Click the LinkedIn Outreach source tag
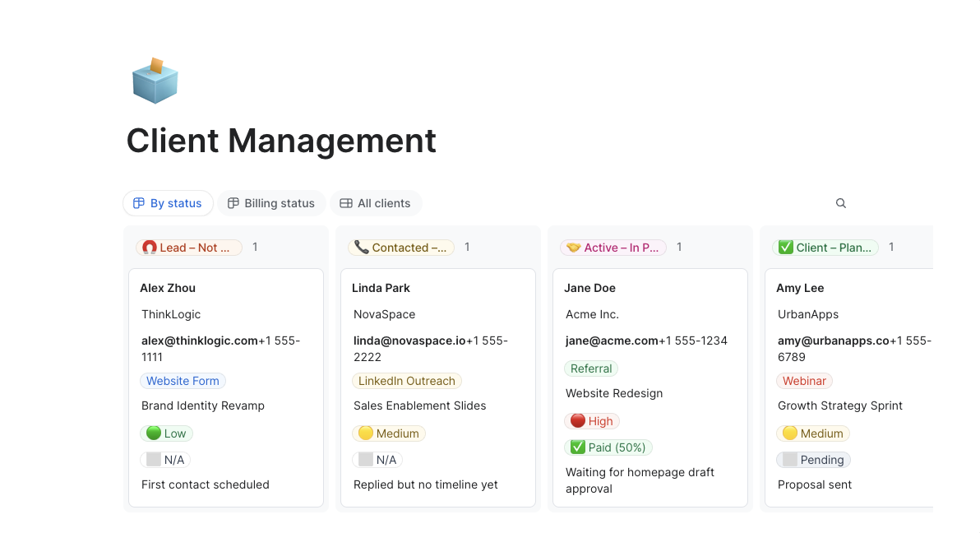The height and width of the screenshot is (533, 980). [x=407, y=381]
